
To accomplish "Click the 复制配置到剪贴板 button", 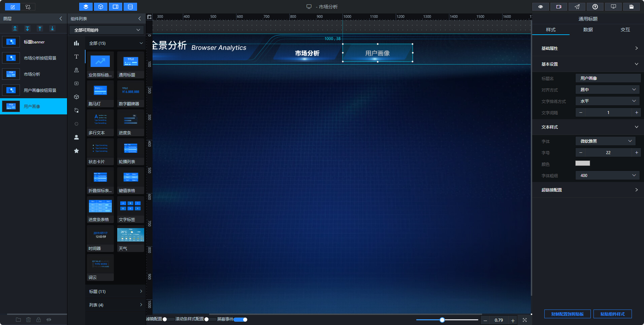I will 568,314.
